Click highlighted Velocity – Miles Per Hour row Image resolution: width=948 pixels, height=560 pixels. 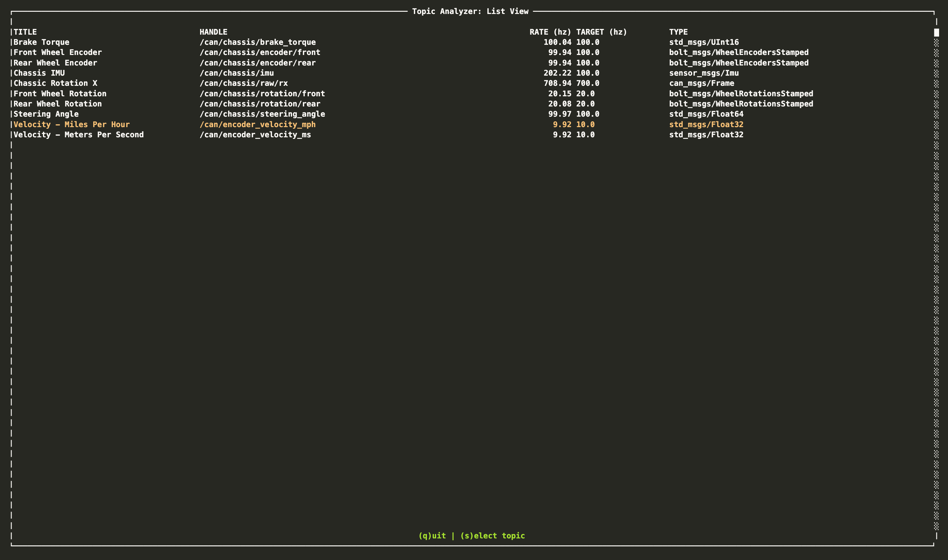pyautogui.click(x=71, y=125)
